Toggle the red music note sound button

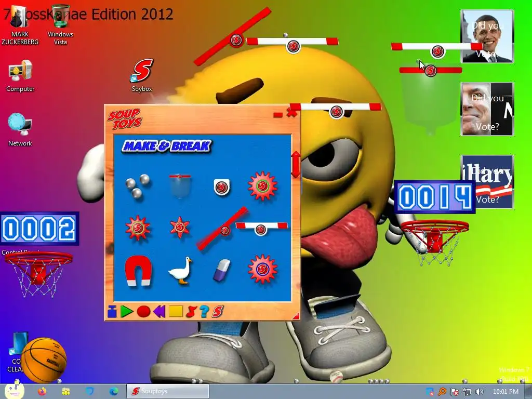click(191, 312)
